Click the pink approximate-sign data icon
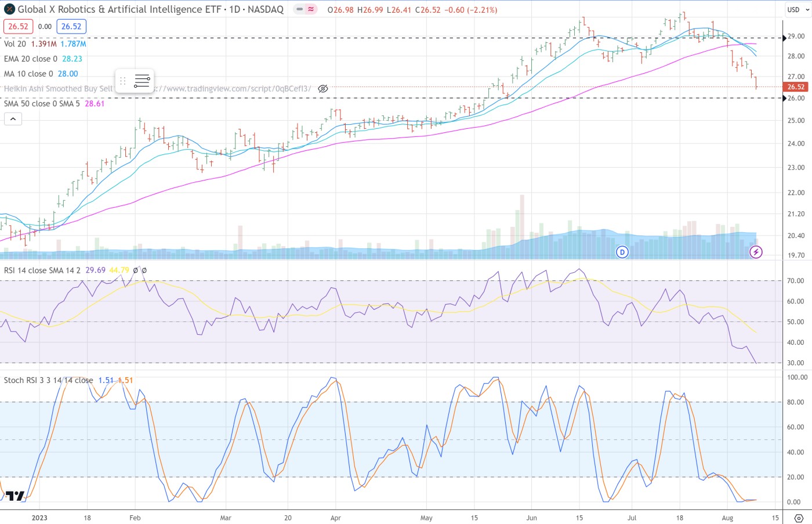The height and width of the screenshot is (524, 812). tap(311, 9)
